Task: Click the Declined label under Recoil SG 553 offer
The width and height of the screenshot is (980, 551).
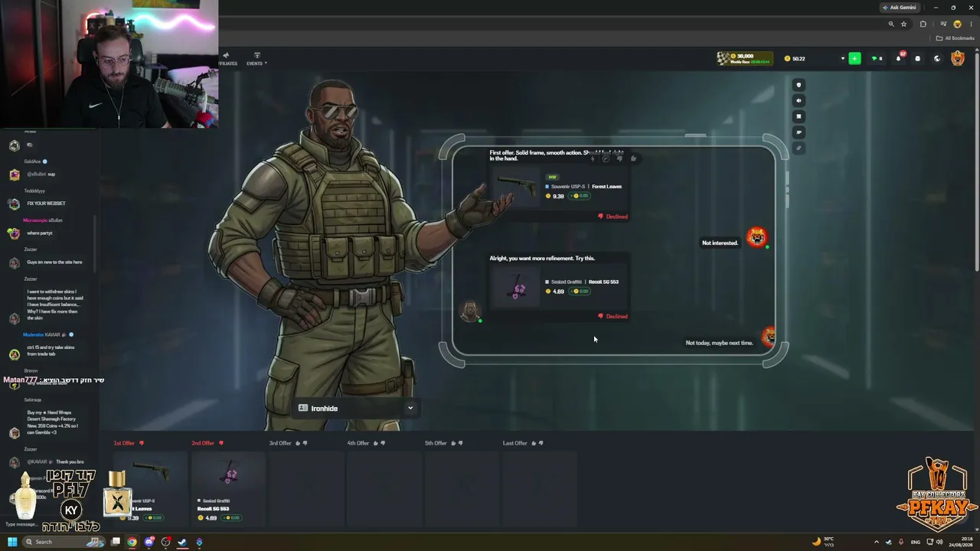Action: [612, 316]
